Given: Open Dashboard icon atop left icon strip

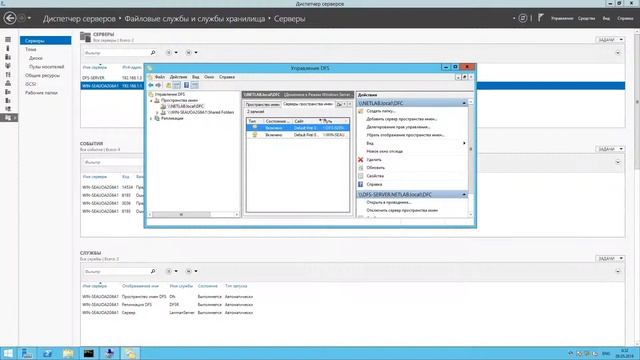Looking at the screenshot, I should point(8,40).
